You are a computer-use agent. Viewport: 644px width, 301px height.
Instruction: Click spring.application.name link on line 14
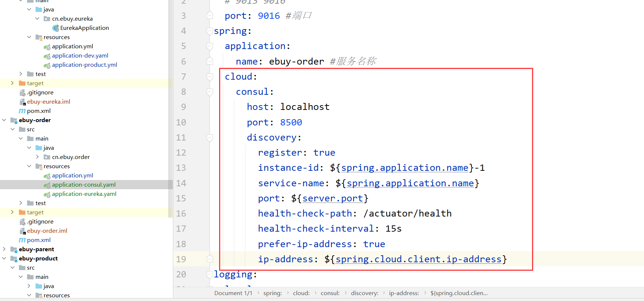tap(410, 183)
